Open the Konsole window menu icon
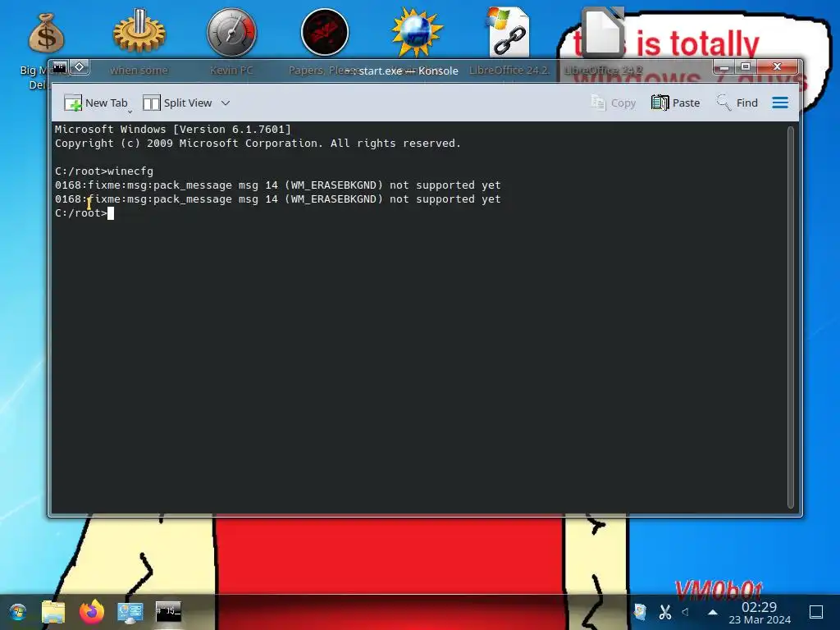The width and height of the screenshot is (840, 630). click(59, 67)
